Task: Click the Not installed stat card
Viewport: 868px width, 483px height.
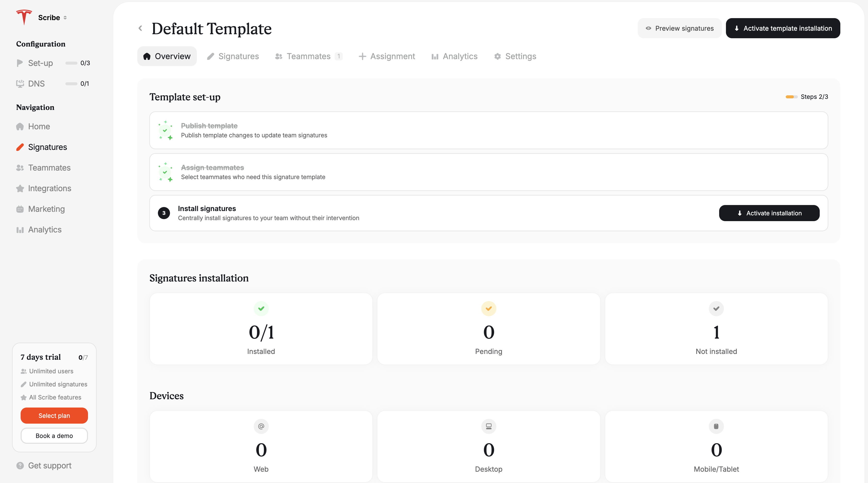Action: click(x=716, y=329)
